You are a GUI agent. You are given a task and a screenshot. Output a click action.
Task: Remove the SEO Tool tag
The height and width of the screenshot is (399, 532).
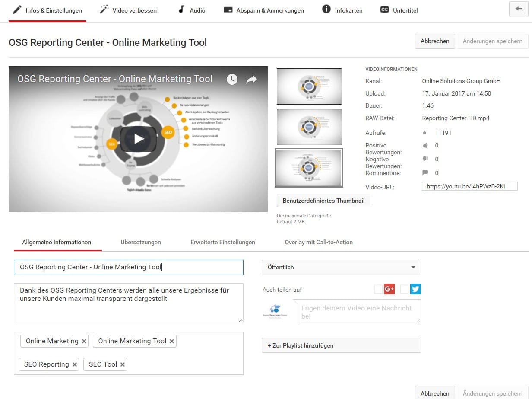pos(123,364)
